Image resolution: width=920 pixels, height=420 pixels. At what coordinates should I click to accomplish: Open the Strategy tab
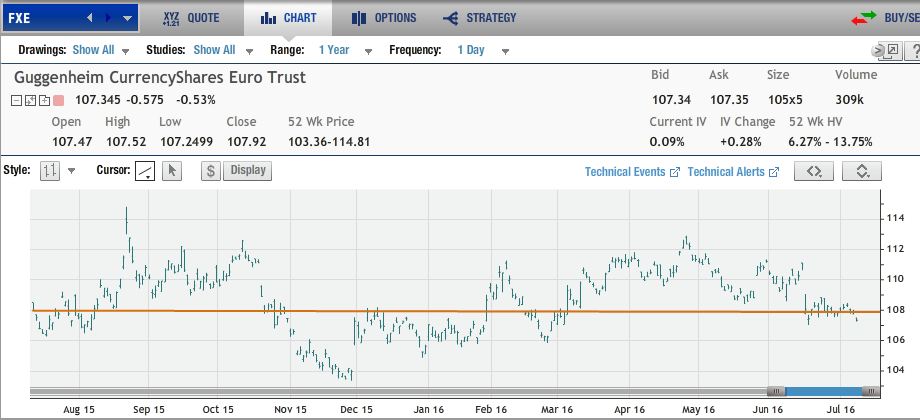479,18
